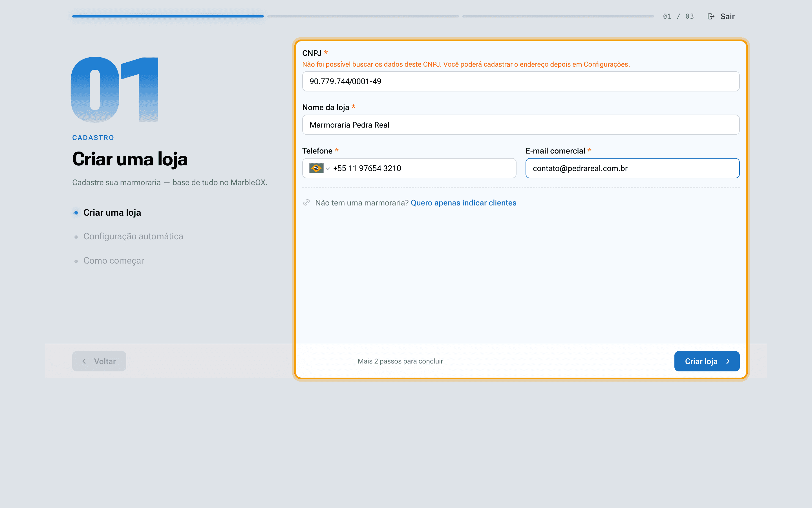Click the Criar uma loja heading
This screenshot has height=508, width=812.
click(130, 159)
